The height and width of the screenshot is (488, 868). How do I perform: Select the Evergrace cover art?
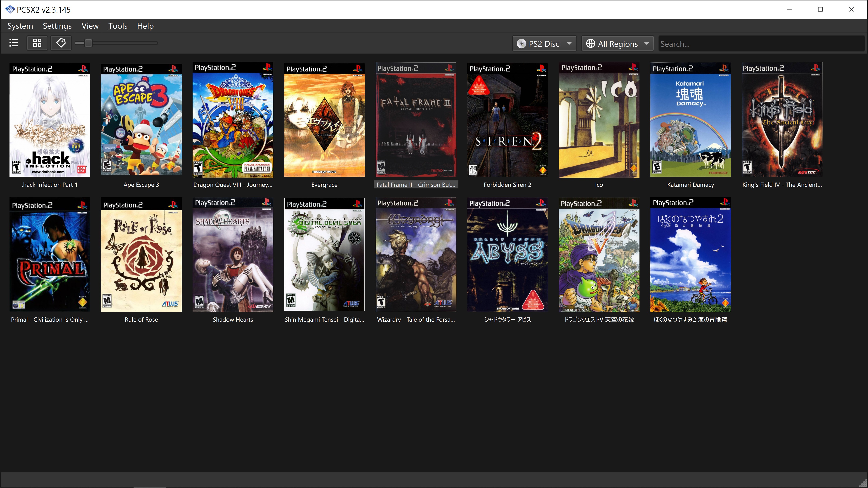click(x=325, y=120)
